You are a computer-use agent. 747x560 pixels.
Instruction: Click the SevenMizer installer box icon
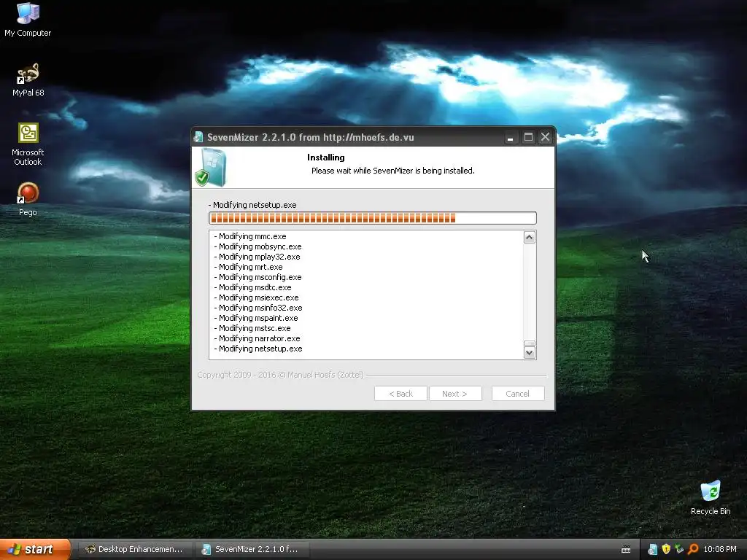211,167
